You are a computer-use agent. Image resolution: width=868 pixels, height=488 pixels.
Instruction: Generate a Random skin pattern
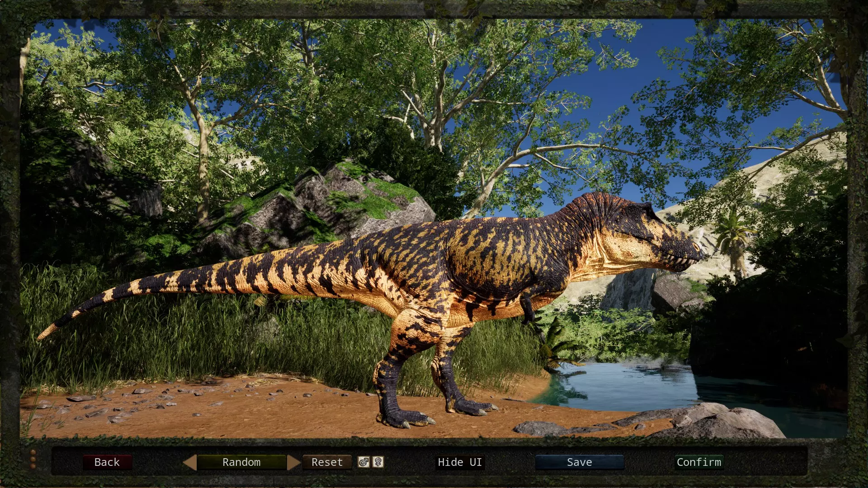(x=241, y=462)
